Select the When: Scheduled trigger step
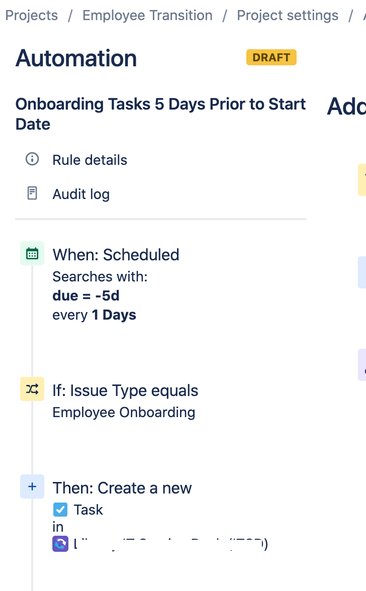Image resolution: width=366 pixels, height=591 pixels. tap(116, 255)
